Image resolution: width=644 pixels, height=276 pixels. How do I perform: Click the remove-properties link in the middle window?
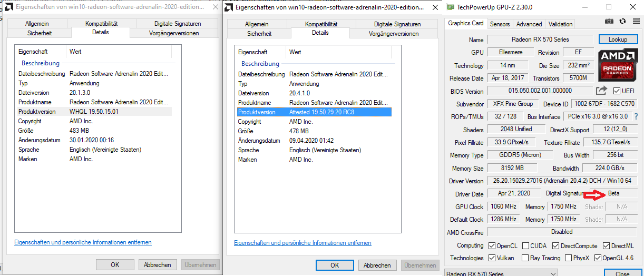303,243
